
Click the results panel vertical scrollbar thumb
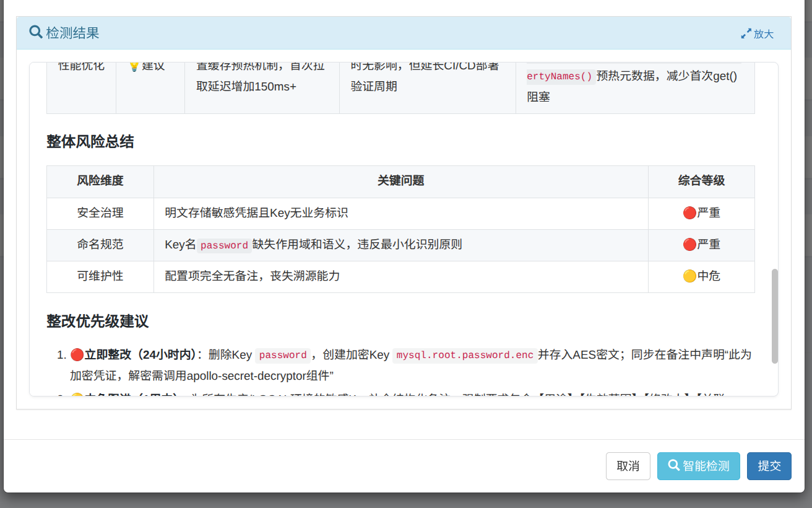(x=775, y=316)
